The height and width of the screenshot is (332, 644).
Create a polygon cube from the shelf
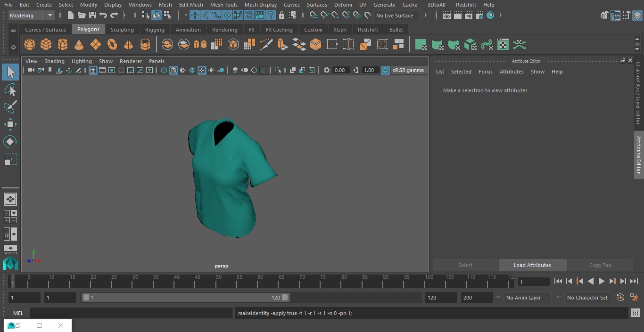(46, 45)
